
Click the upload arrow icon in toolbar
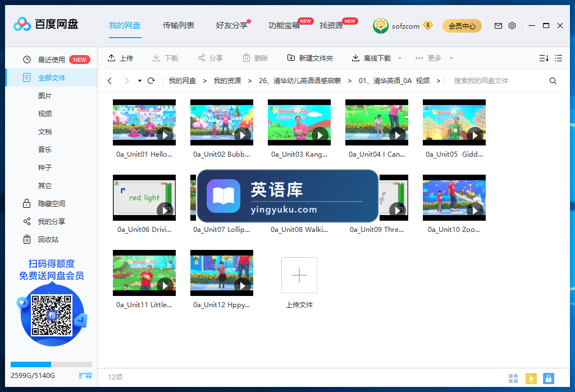point(111,58)
